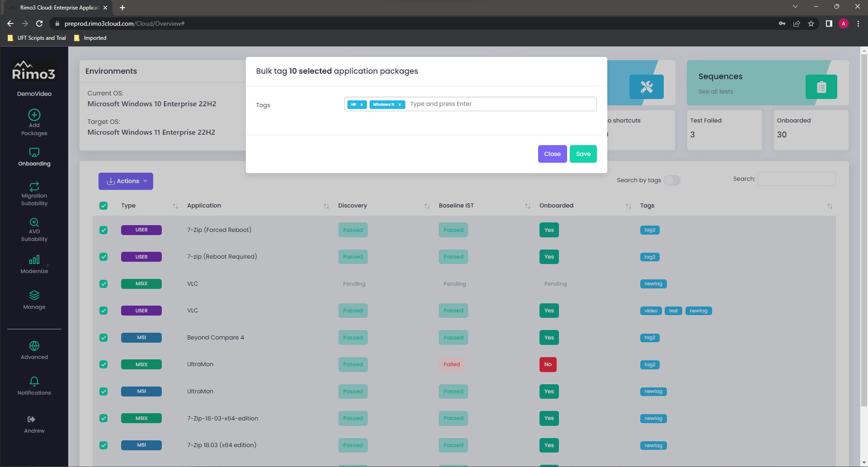
Task: Sort by the Onboarded column
Action: (x=628, y=206)
